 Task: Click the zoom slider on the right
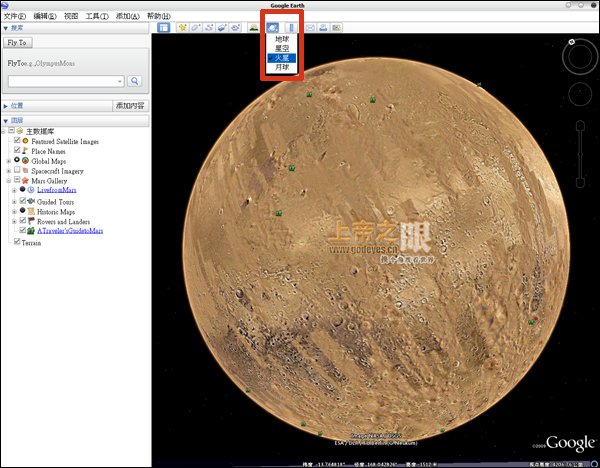tap(580, 154)
